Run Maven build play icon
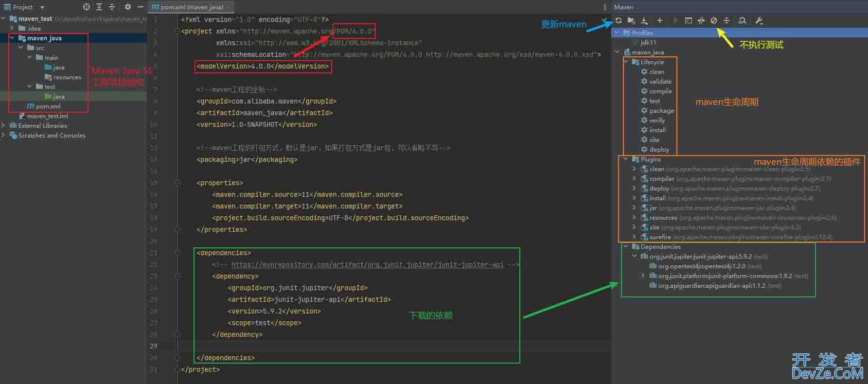Viewport: 868px width, 384px height. tap(675, 20)
